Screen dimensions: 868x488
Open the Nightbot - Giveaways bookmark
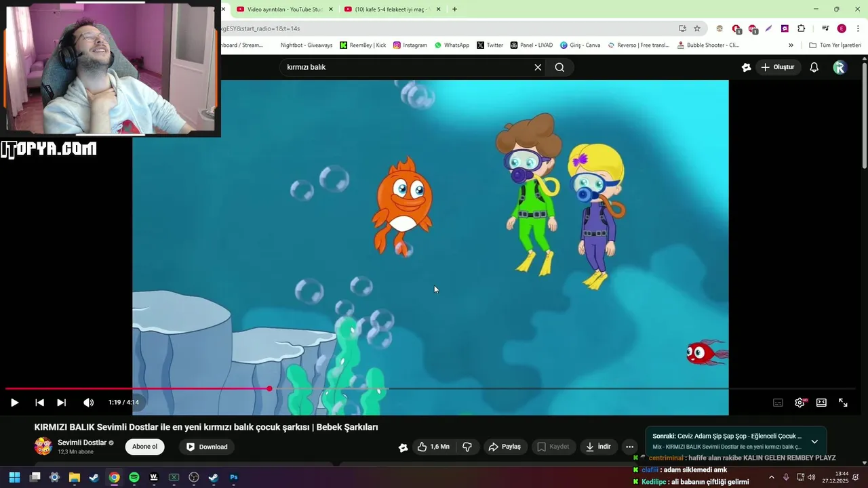click(x=306, y=45)
